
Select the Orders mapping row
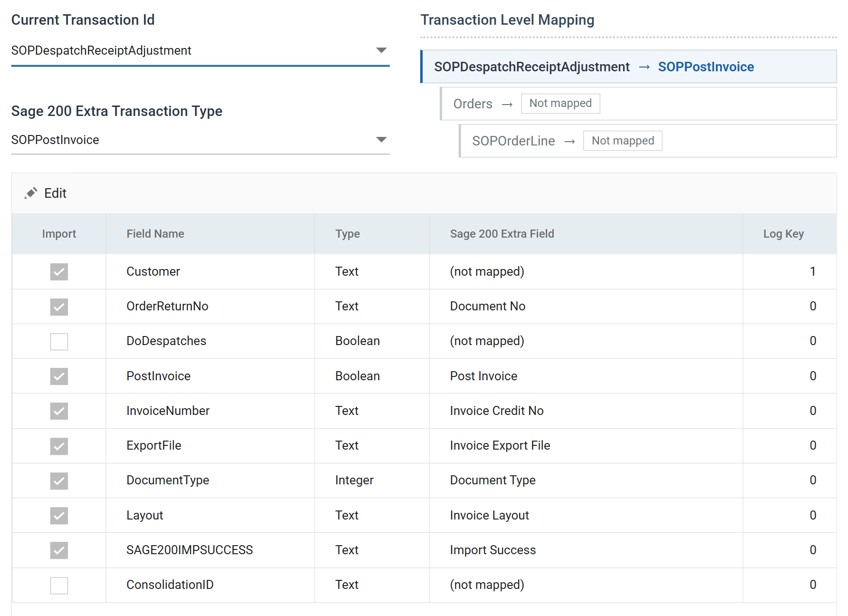click(x=638, y=104)
